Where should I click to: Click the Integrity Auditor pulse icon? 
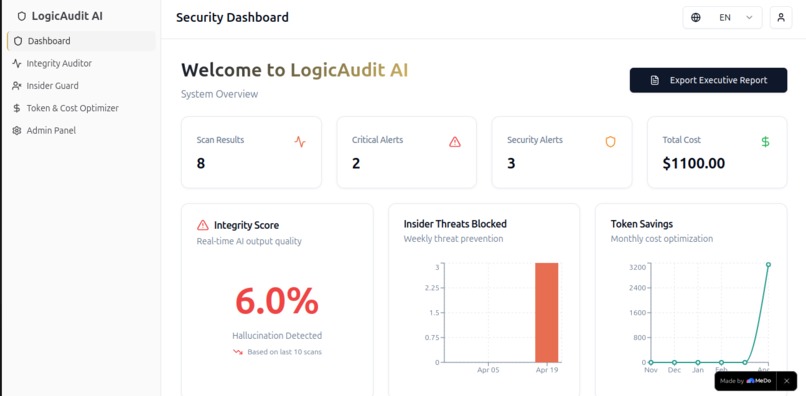pos(17,64)
